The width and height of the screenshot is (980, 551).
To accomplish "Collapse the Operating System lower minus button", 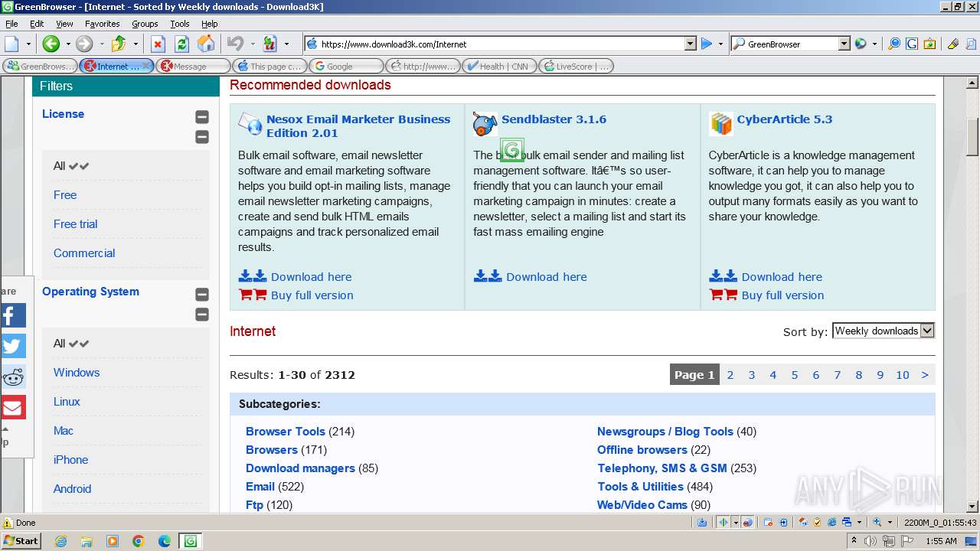I will (202, 315).
